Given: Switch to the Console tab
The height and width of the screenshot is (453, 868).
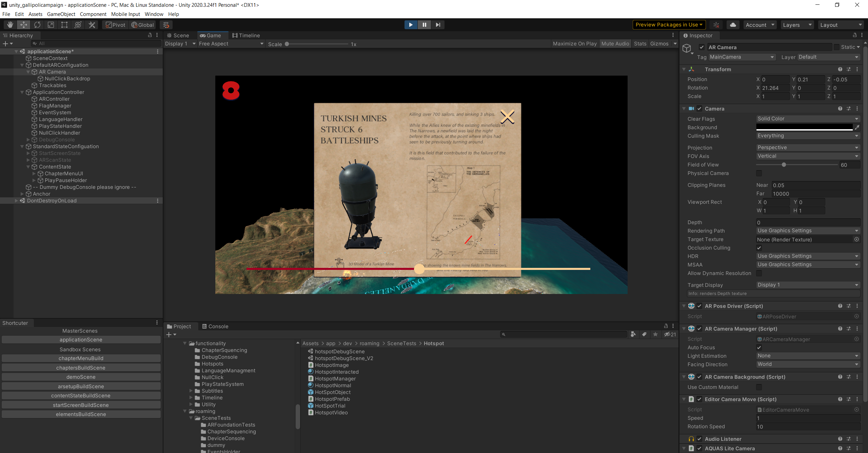Looking at the screenshot, I should pyautogui.click(x=215, y=326).
